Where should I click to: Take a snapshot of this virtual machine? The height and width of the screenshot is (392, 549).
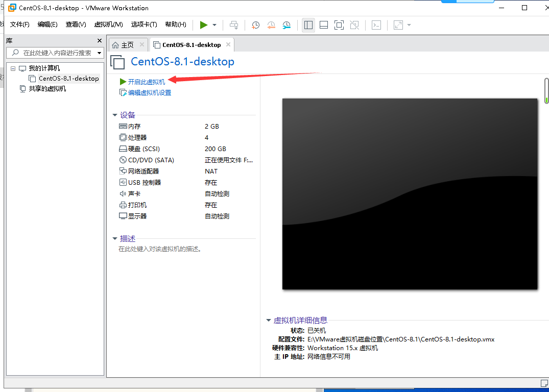(255, 25)
